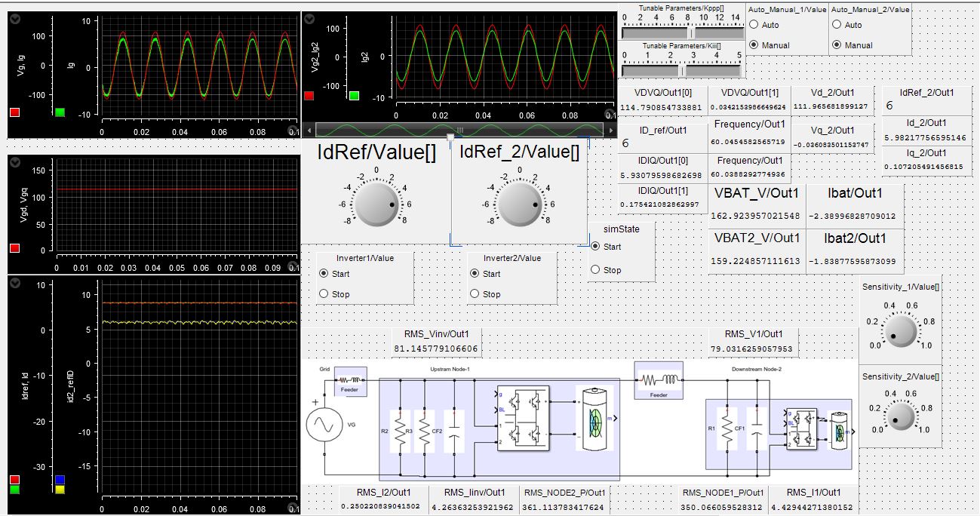Screen dimensions: 980x516
Task: Open the Vg, Ig plot dropdown arrow
Action: [x=16, y=20]
